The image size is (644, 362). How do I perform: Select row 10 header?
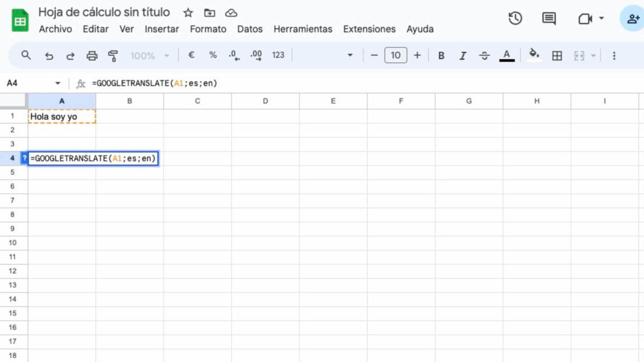coord(12,242)
